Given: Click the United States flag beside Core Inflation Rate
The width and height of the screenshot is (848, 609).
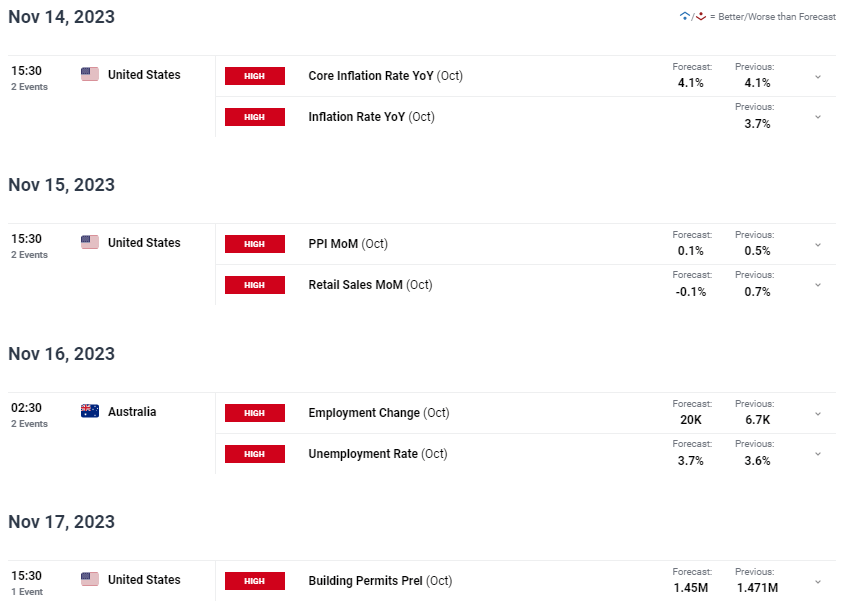Looking at the screenshot, I should (90, 74).
